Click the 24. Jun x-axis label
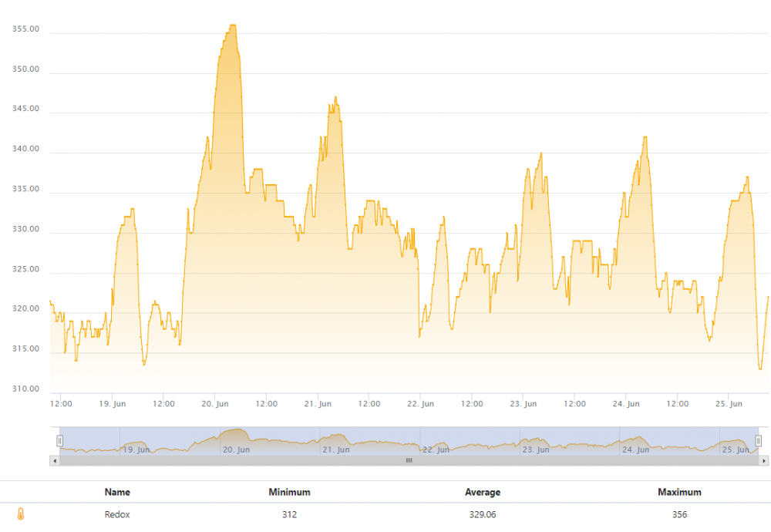The width and height of the screenshot is (771, 532). (x=626, y=403)
